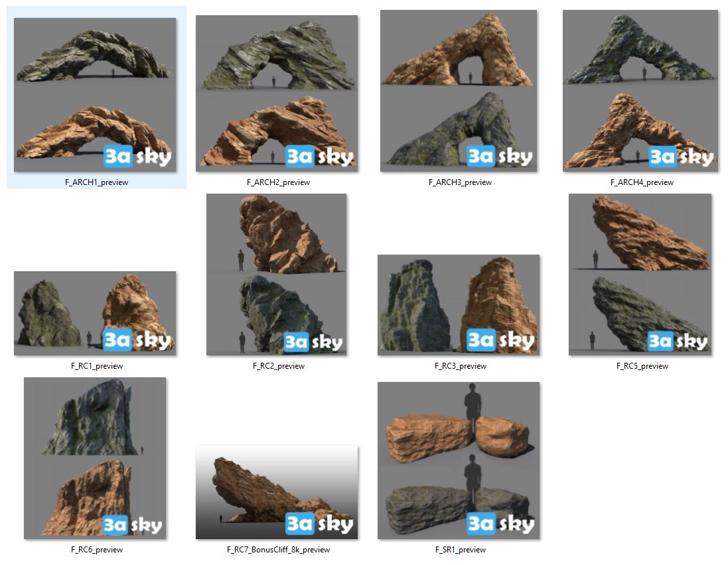Click the F_RC3_preview file name text
Screen dimensions: 728x565
(460, 366)
